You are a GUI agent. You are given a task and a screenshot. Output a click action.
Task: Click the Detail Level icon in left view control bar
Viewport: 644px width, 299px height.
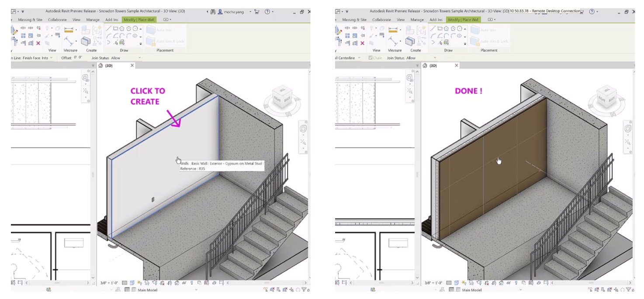point(124,283)
